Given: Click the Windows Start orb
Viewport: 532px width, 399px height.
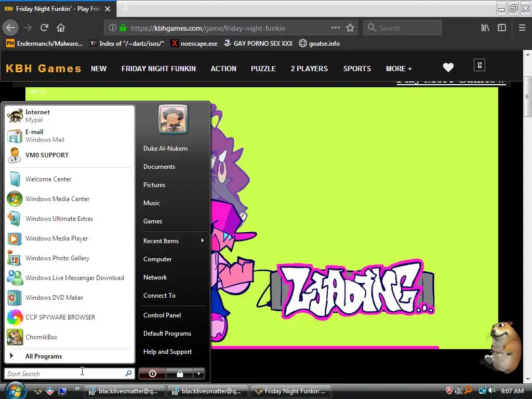Looking at the screenshot, I should click(14, 391).
